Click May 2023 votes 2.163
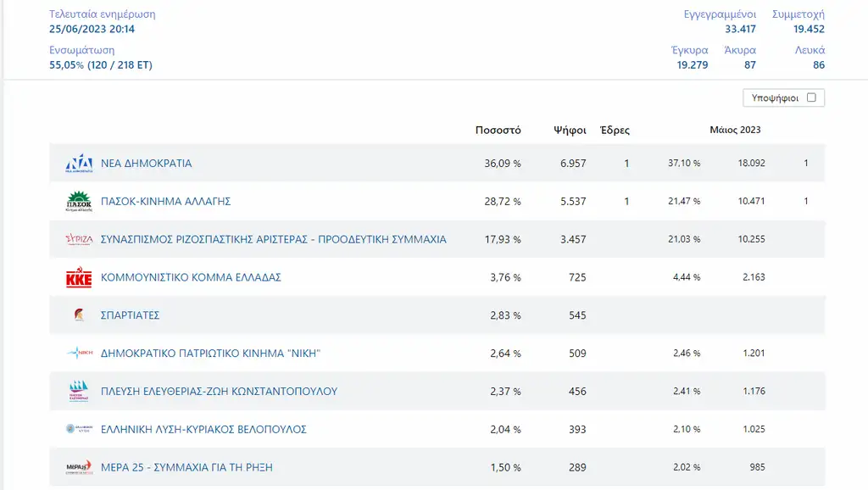This screenshot has height=490, width=868. pyautogui.click(x=754, y=277)
